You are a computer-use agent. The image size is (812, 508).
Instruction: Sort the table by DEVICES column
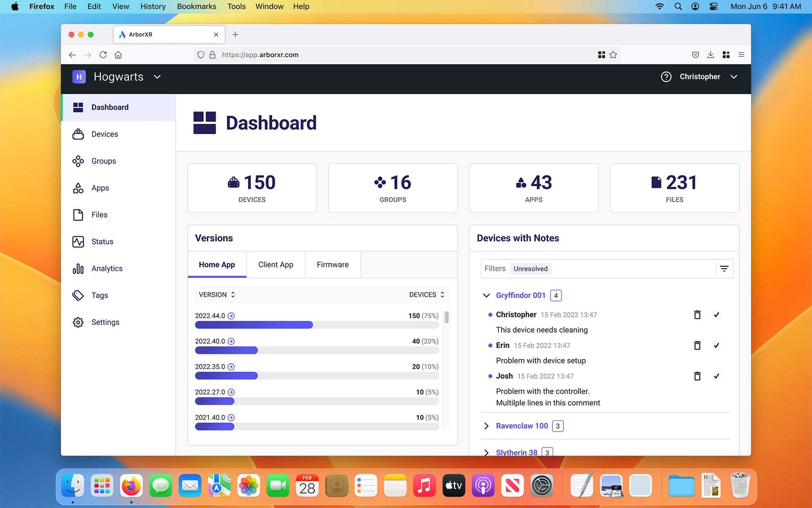(427, 295)
